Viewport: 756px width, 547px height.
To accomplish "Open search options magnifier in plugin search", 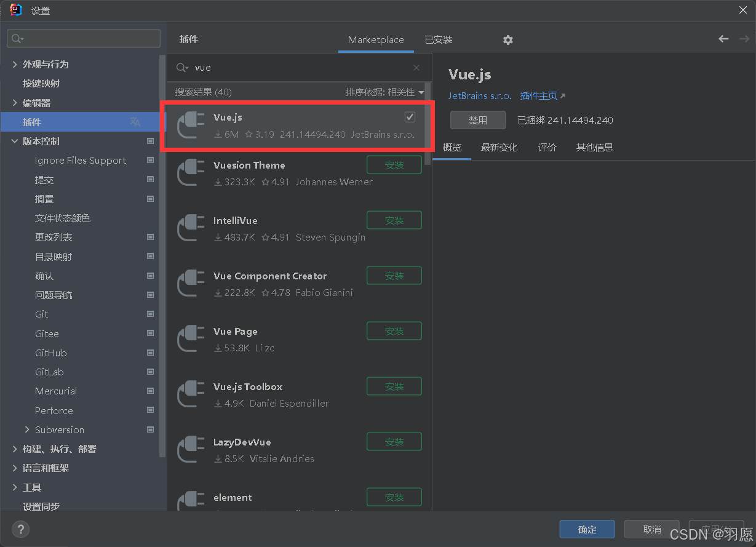I will tap(182, 68).
